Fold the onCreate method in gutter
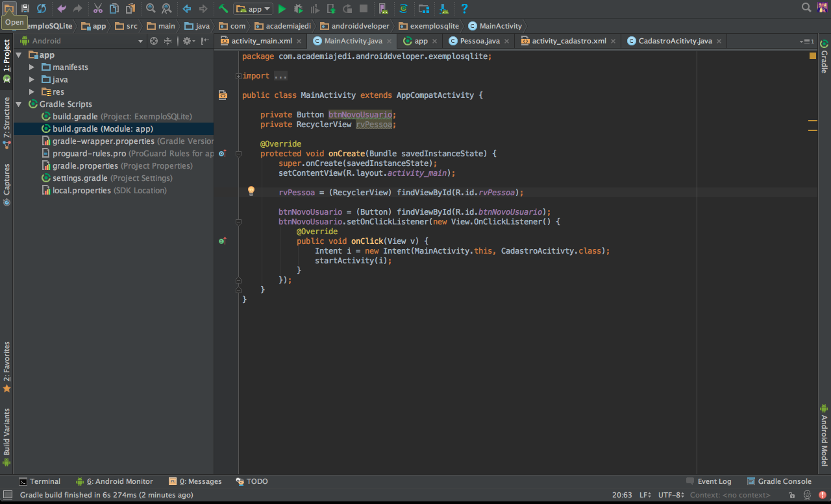 [238, 154]
